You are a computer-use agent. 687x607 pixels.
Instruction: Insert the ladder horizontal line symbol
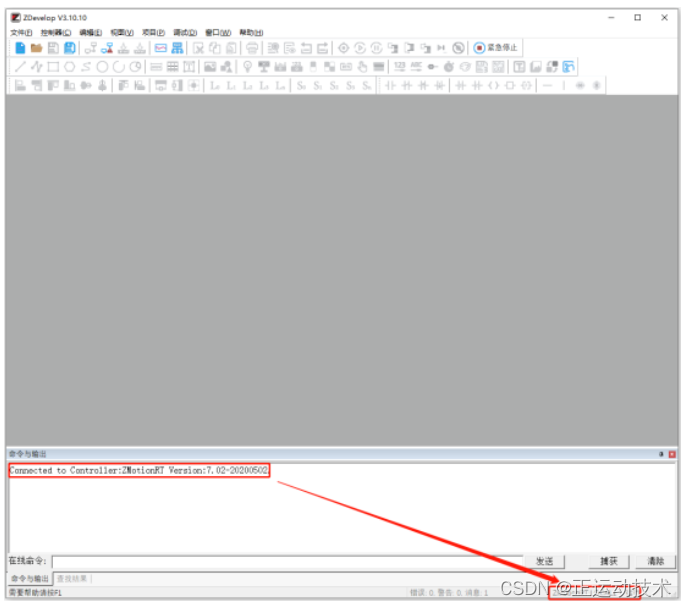point(547,85)
